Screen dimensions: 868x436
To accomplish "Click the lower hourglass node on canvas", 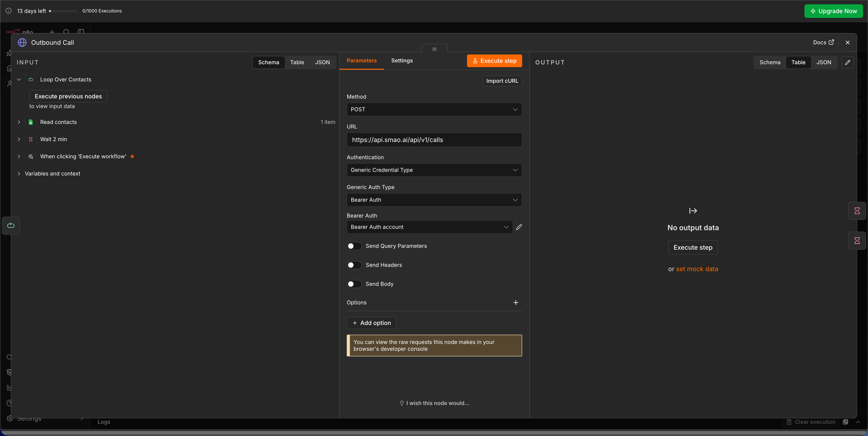I will tap(857, 240).
